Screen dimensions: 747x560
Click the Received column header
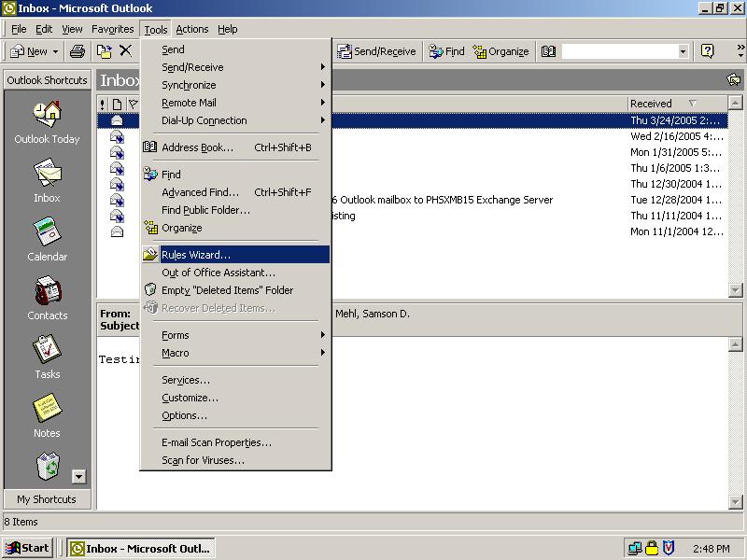pos(678,104)
